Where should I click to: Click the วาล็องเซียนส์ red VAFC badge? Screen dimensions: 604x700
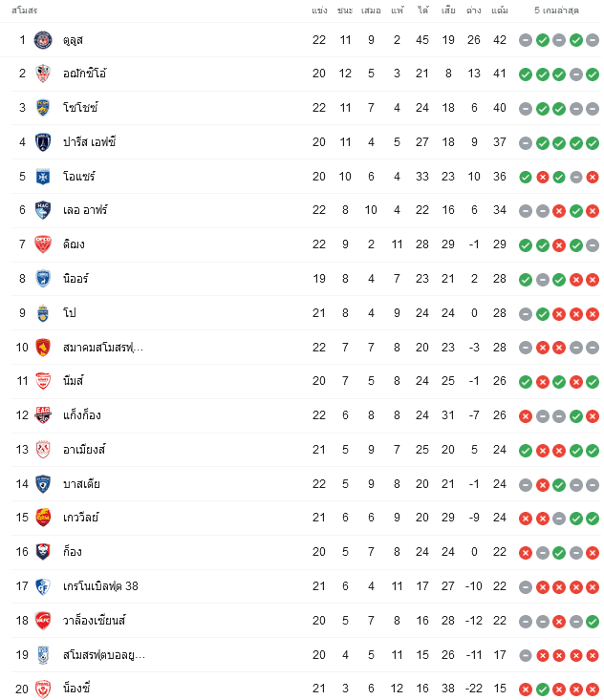pos(43,621)
